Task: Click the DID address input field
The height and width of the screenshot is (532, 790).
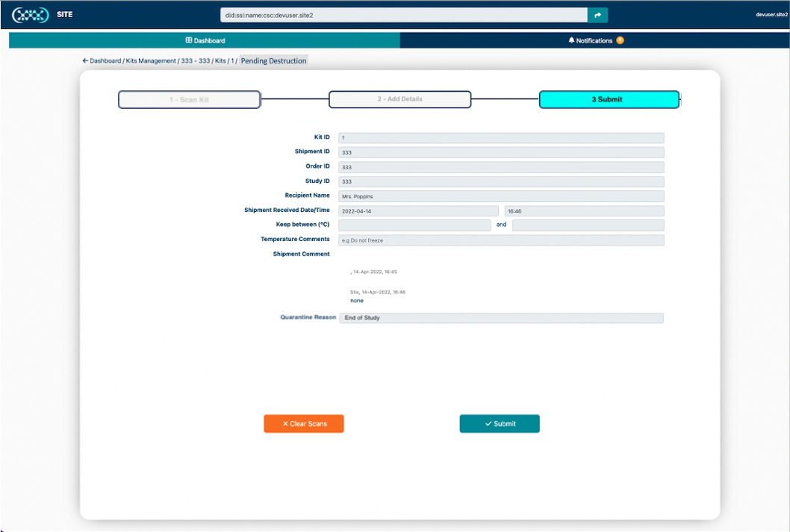Action: pos(403,15)
